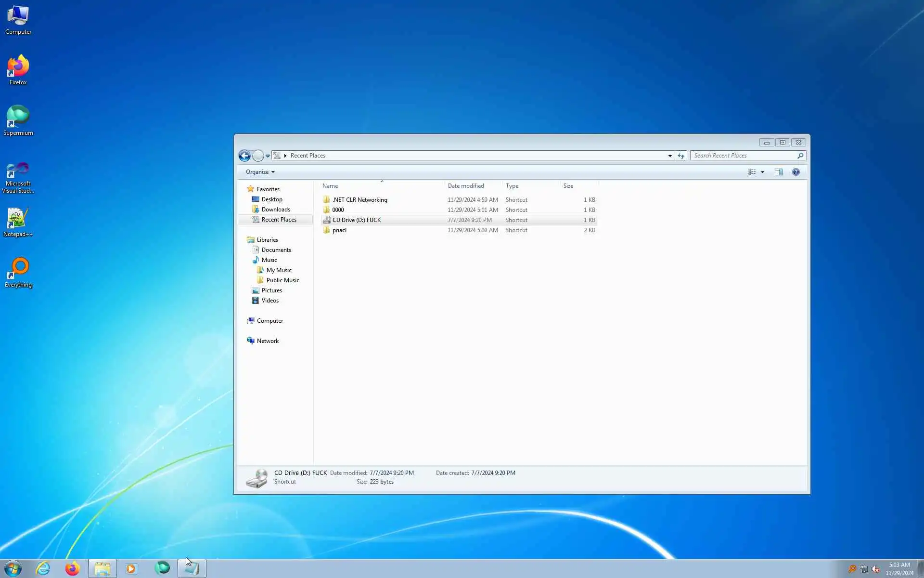Select the .NET CLR Networking shortcut
924x578 pixels.
359,200
